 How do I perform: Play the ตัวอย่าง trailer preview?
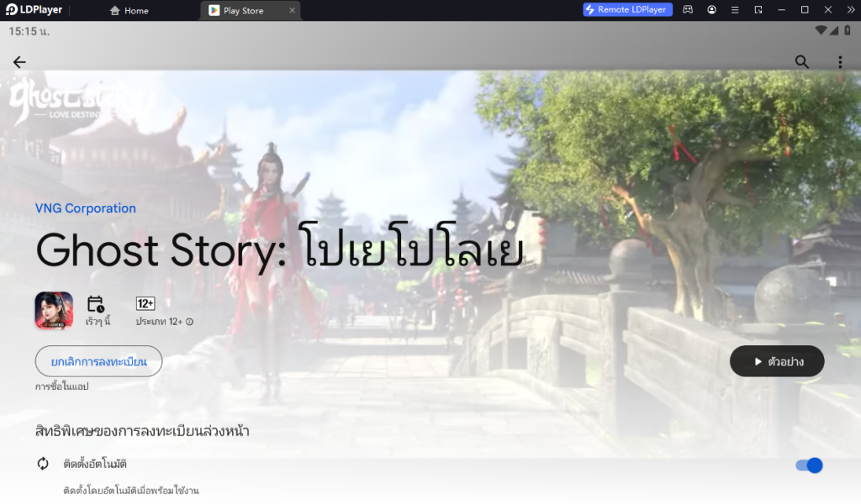point(777,361)
